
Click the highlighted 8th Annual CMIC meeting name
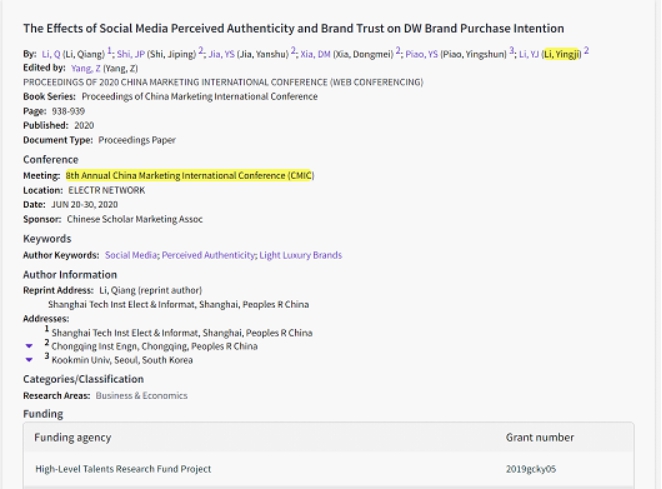coord(190,175)
